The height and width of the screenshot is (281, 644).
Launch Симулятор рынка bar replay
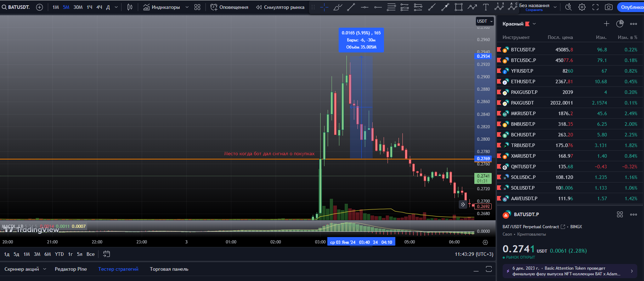click(280, 7)
